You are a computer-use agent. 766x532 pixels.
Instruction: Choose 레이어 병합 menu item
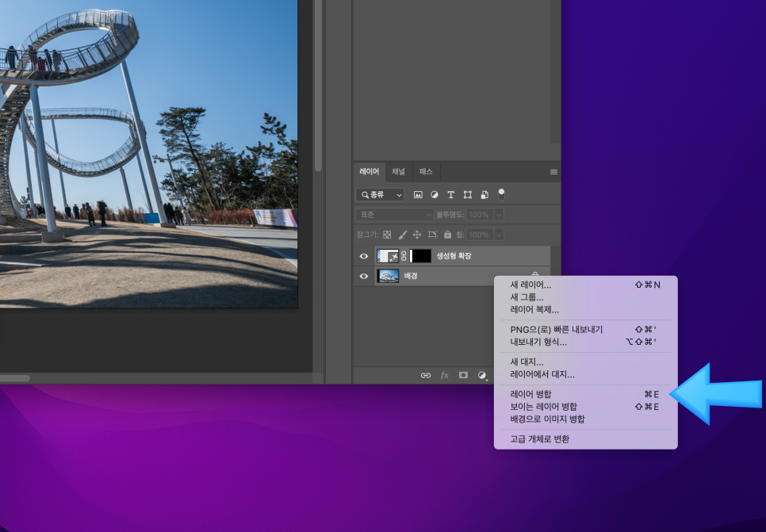point(585,394)
